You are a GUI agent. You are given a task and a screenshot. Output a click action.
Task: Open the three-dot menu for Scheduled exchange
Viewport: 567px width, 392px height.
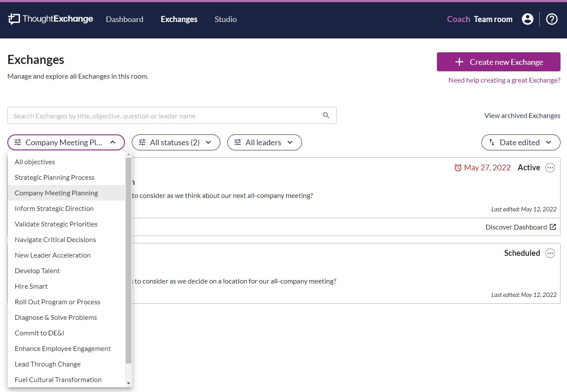pyautogui.click(x=550, y=253)
